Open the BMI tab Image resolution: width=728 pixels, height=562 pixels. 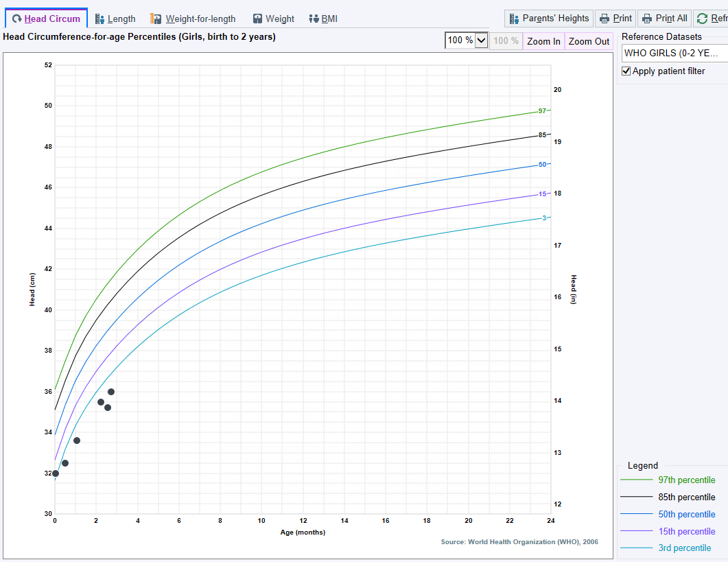tap(323, 19)
